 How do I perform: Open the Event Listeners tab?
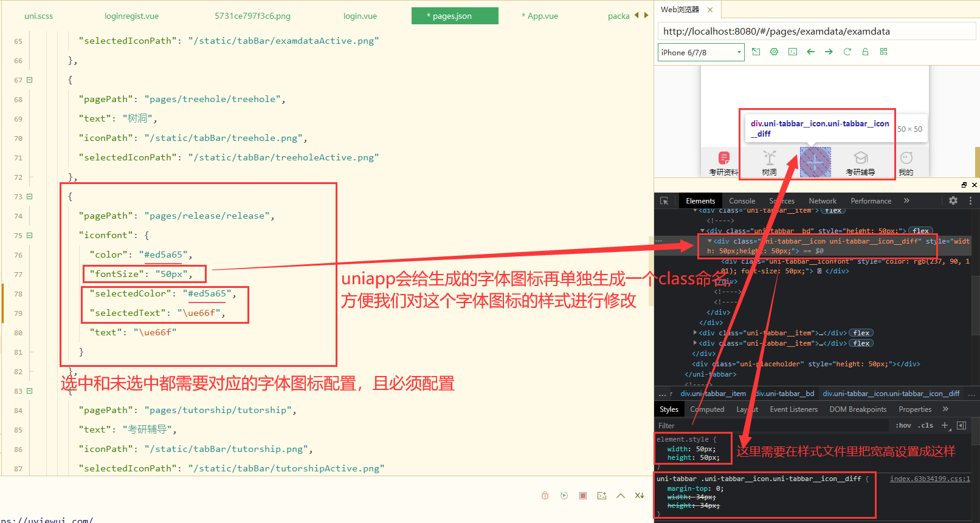tap(794, 409)
